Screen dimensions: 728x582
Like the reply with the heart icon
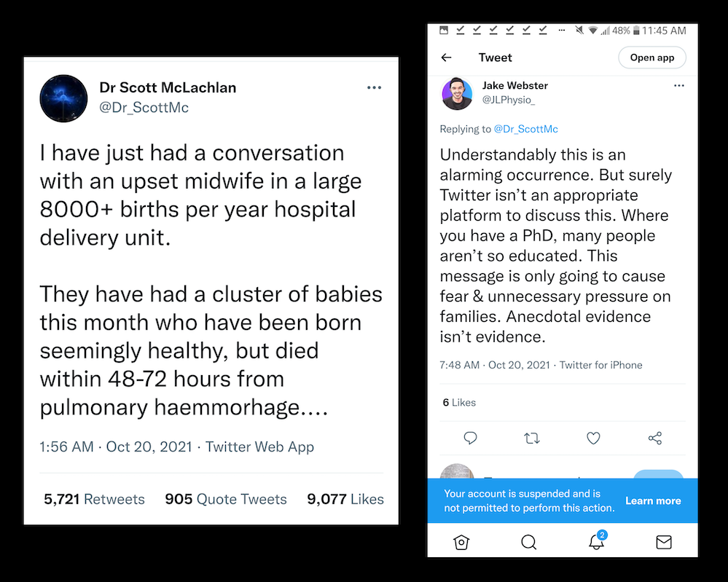(593, 438)
